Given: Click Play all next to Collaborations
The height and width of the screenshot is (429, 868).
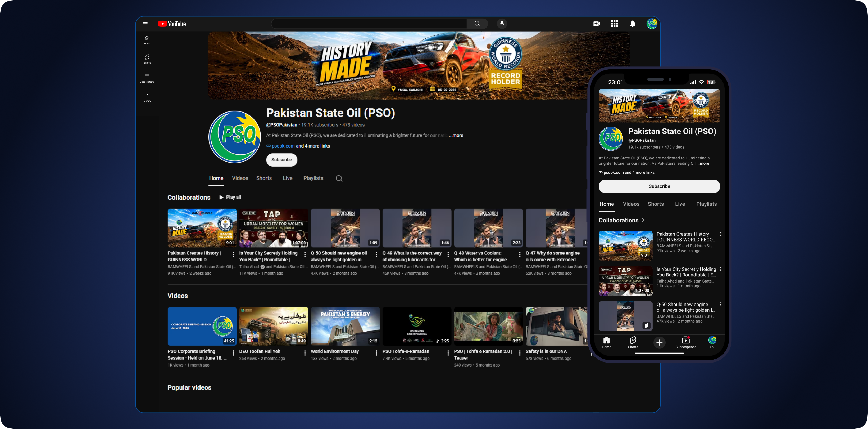Looking at the screenshot, I should (230, 197).
